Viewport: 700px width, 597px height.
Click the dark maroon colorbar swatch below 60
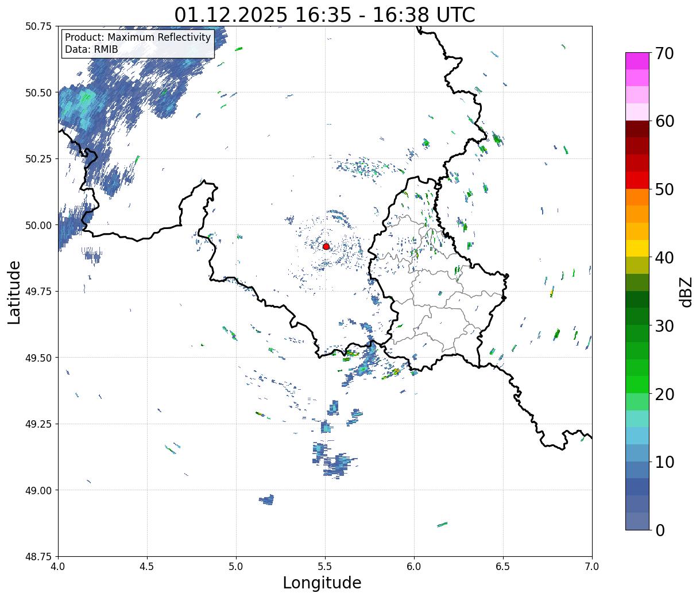tap(637, 129)
